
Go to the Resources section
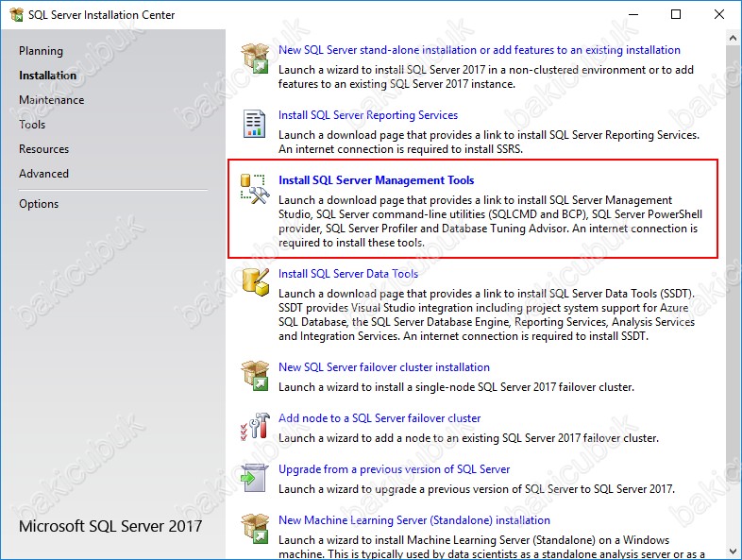[44, 149]
